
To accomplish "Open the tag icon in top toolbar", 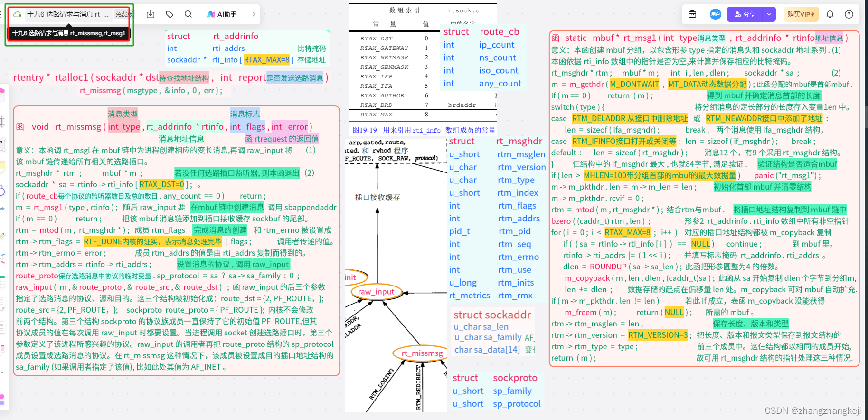I will 170,14.
